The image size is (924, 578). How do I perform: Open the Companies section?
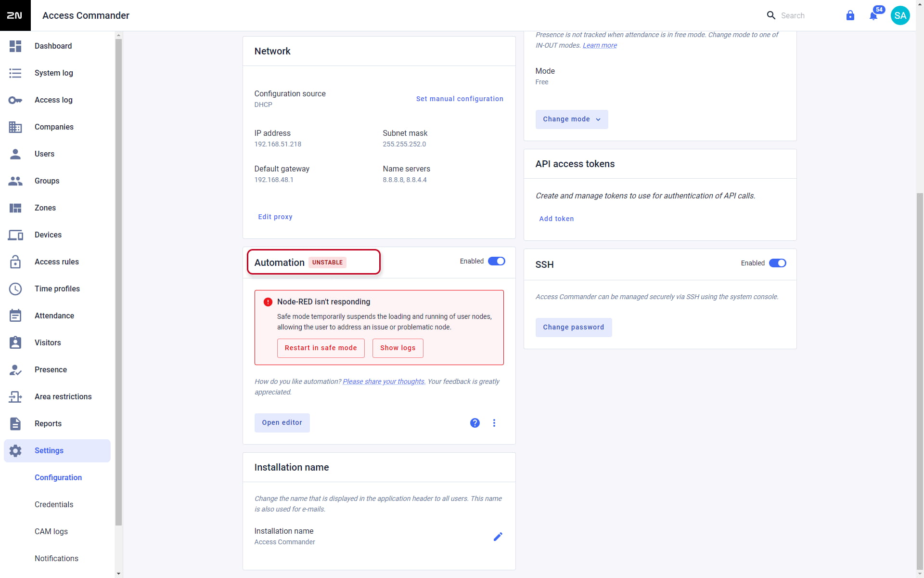[x=57, y=127]
